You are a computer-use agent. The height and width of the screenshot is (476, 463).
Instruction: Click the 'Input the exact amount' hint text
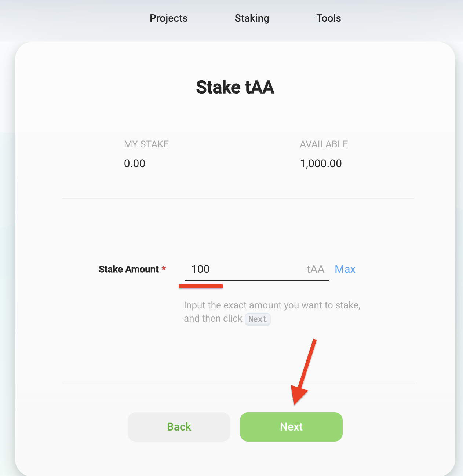(x=272, y=305)
